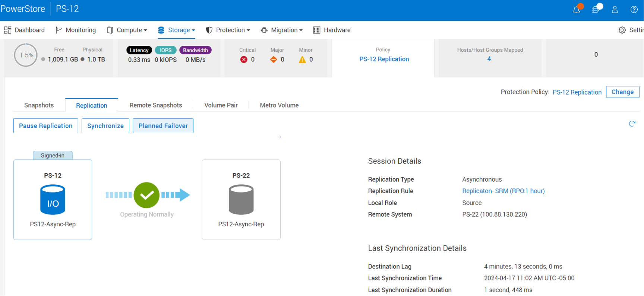Click the PS12-Async-Rep label under PS-22
Viewport: 644px width, 296px height.
[241, 224]
